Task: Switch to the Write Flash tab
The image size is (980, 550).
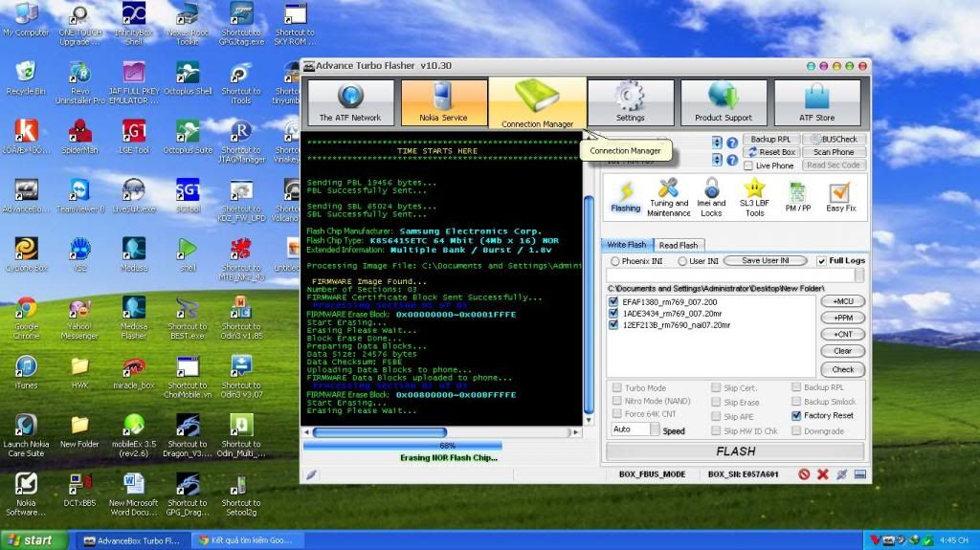Action: [x=627, y=244]
